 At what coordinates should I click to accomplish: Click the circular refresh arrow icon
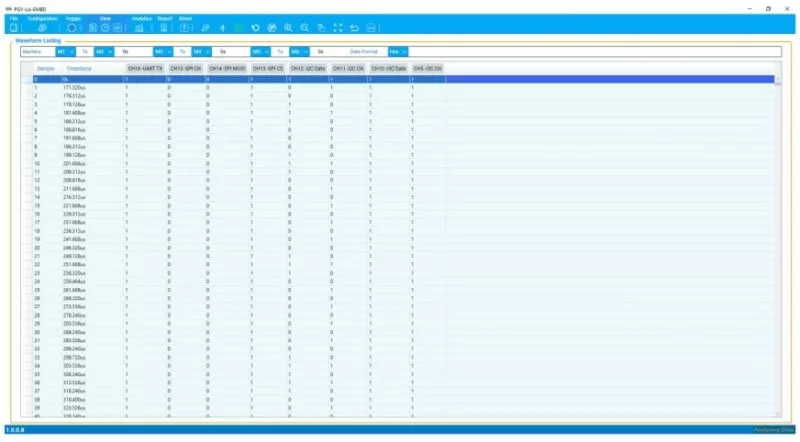click(256, 27)
